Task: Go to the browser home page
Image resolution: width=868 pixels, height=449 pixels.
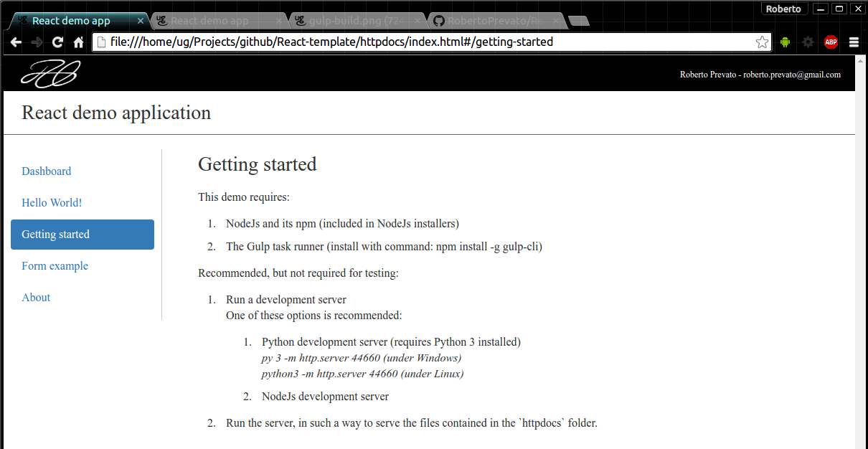Action: [x=79, y=42]
